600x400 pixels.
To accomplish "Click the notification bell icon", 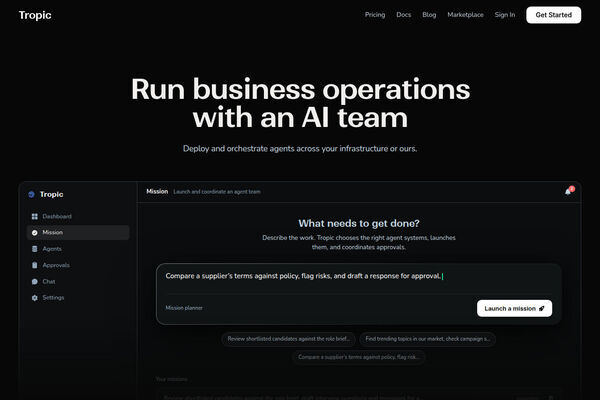I will [x=568, y=191].
